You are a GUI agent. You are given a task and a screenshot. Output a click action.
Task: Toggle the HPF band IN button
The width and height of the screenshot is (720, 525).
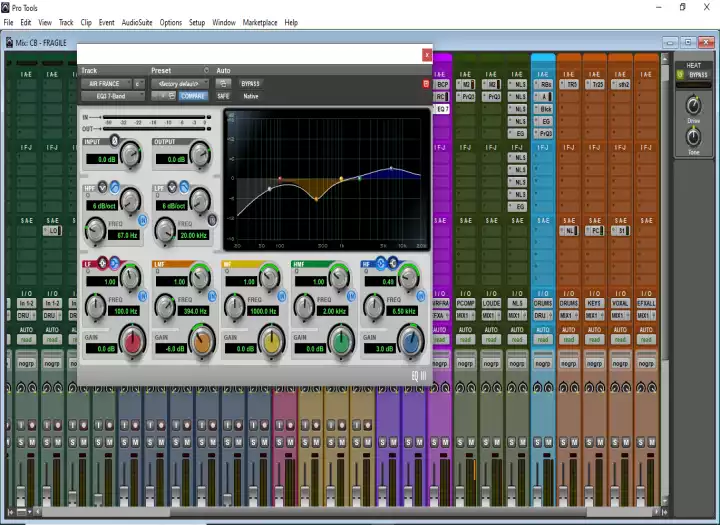point(143,220)
